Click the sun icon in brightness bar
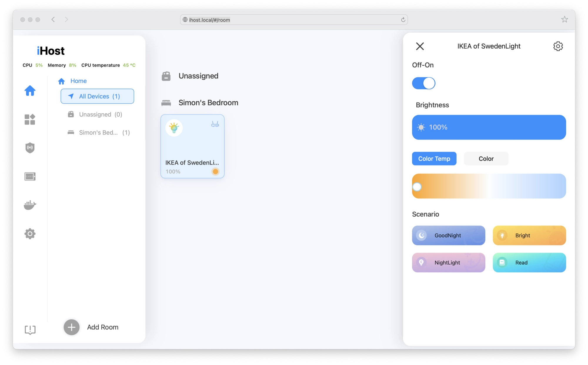 tap(421, 127)
